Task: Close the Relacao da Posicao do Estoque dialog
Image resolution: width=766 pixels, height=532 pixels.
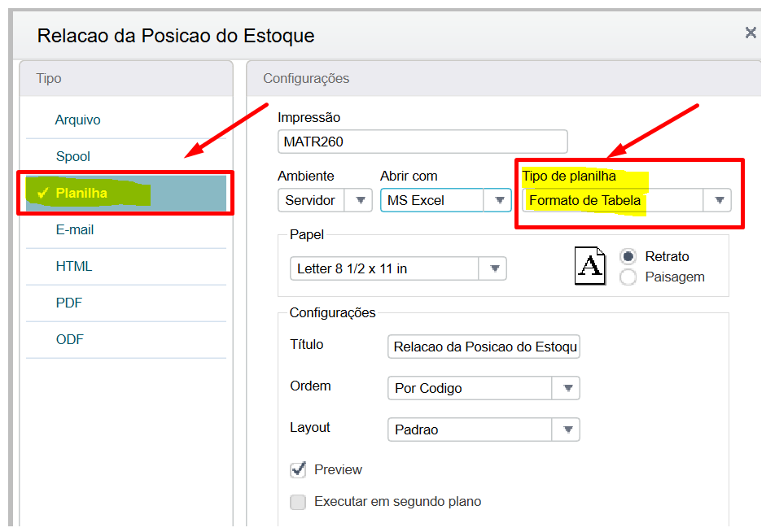Action: point(751,33)
